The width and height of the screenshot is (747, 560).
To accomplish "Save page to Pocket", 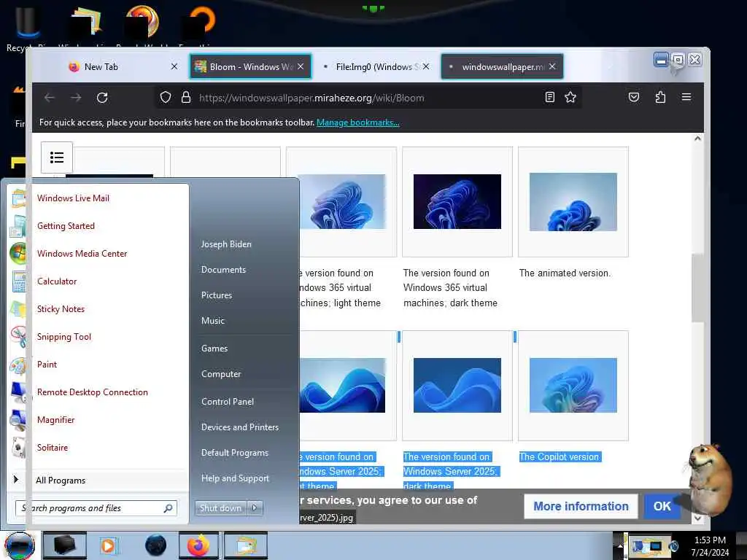I will coord(634,97).
